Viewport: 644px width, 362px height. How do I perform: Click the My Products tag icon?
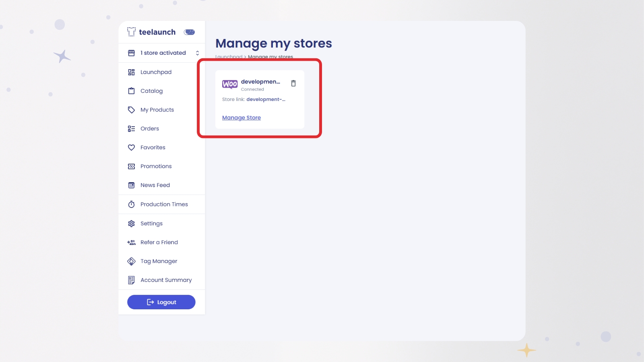131,110
